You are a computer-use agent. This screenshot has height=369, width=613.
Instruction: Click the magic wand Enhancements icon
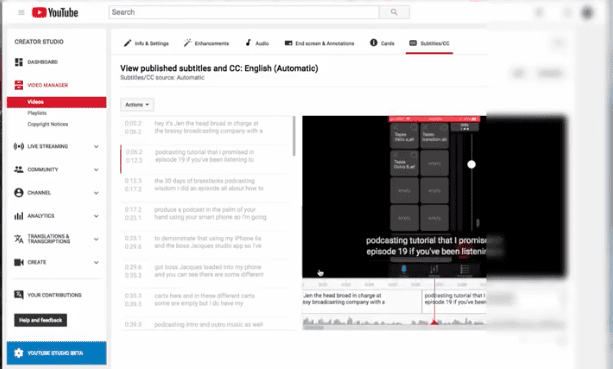[x=187, y=43]
